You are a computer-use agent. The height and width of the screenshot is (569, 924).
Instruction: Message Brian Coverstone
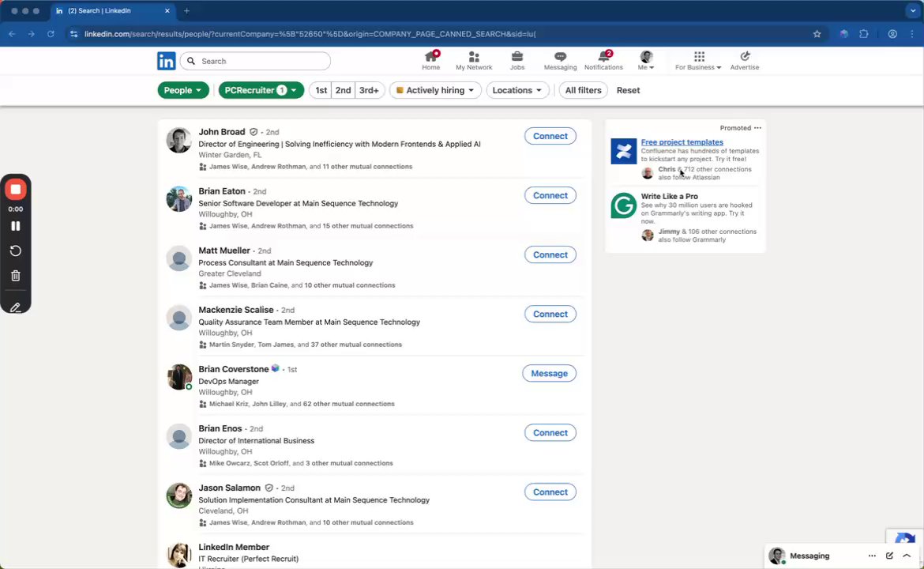549,374
